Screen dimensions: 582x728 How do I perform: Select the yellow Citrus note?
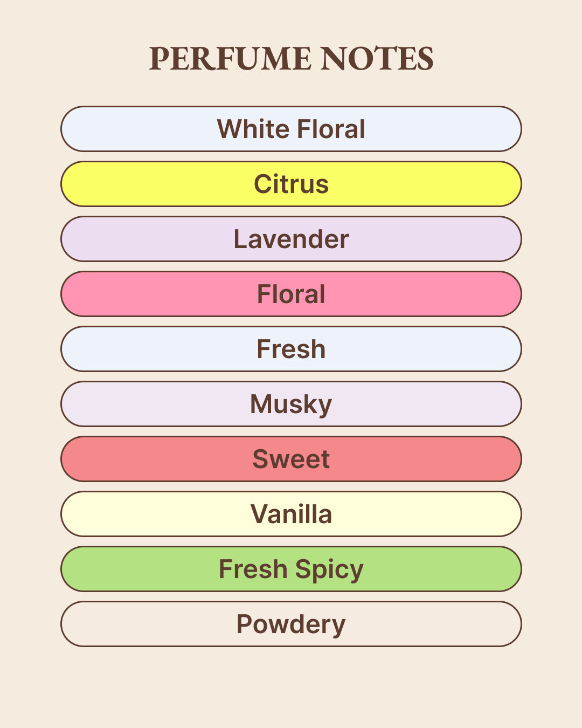291,184
